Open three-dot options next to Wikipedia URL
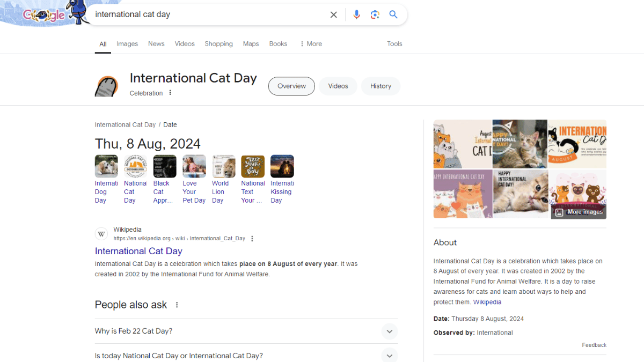The height and width of the screenshot is (362, 644). tap(252, 239)
